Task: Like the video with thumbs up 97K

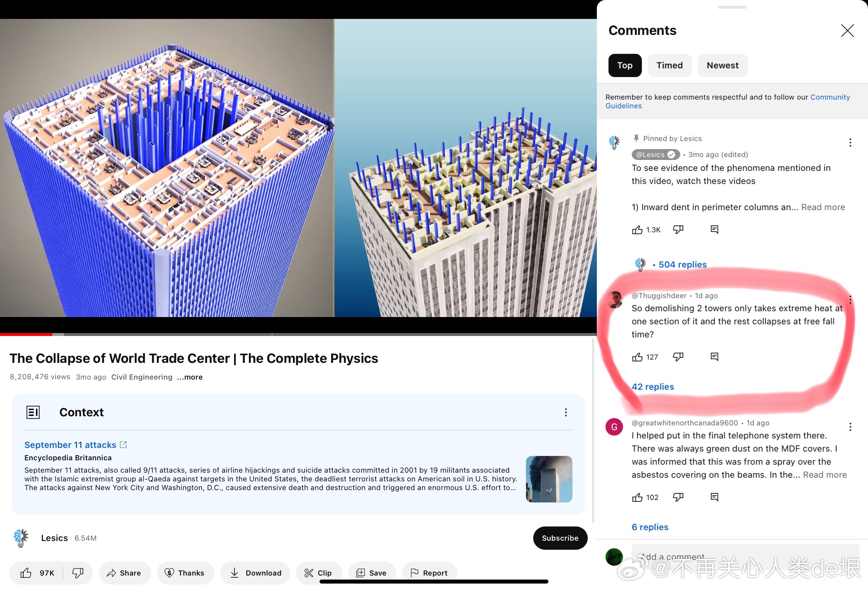Action: tap(36, 573)
